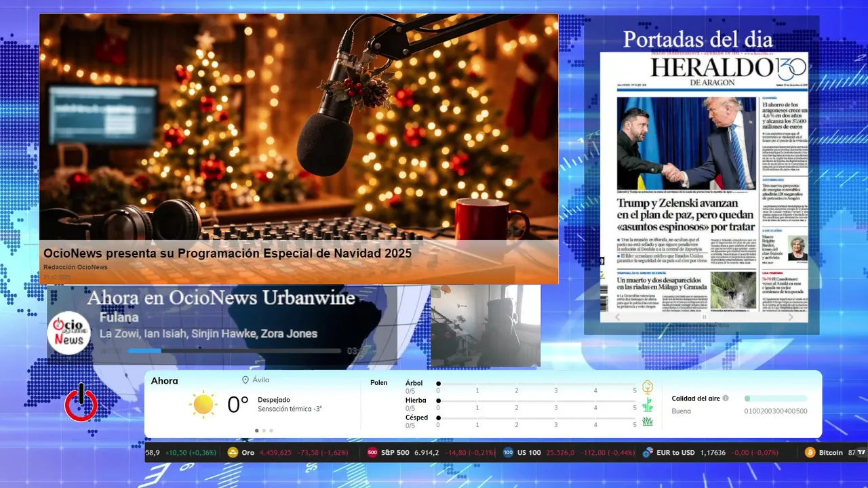Click the Ávila location name
This screenshot has height=488, width=868.
260,380
